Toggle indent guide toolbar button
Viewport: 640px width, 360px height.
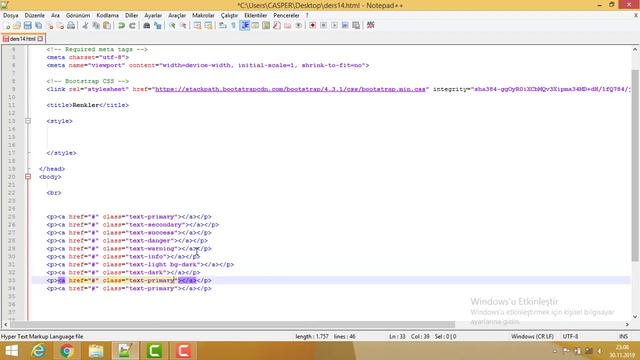click(245, 25)
